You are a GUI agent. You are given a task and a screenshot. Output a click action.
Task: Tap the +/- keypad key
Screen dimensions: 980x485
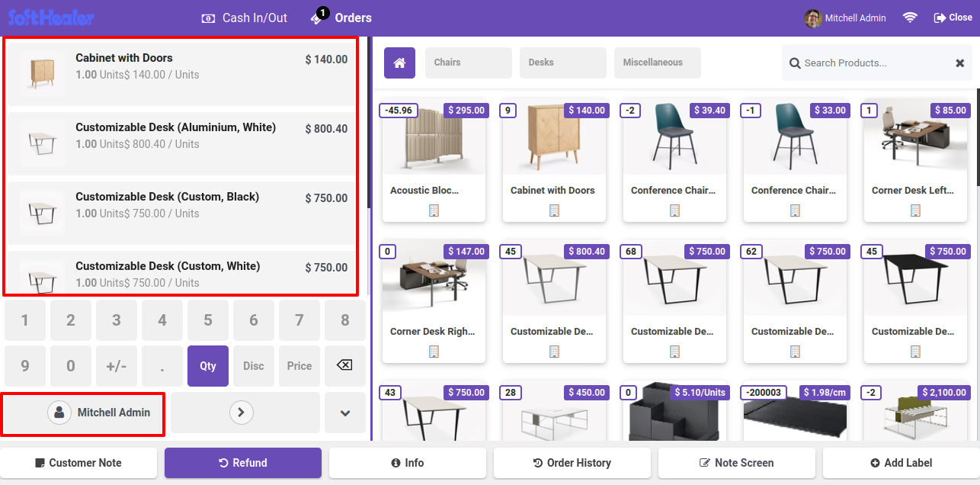(117, 366)
